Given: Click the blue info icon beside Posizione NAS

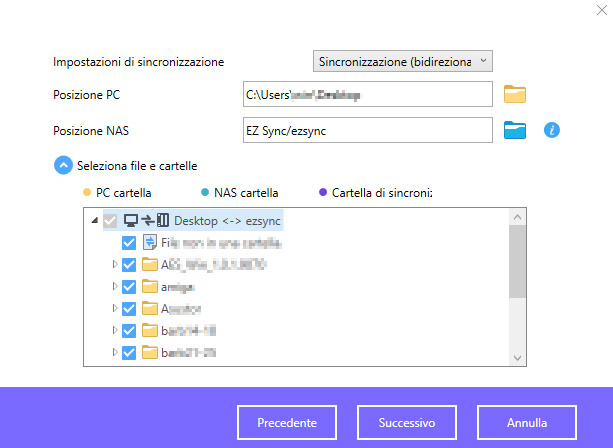Looking at the screenshot, I should pos(550,130).
